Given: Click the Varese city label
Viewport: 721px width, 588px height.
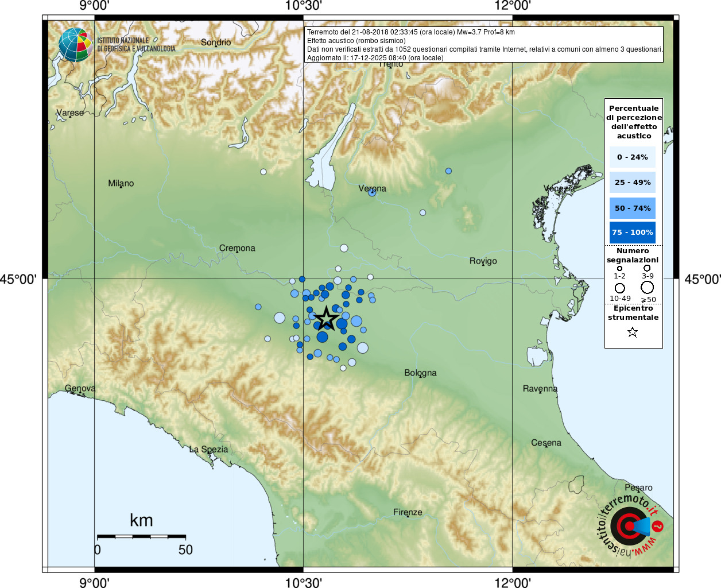Looking at the screenshot, I should pos(70,113).
